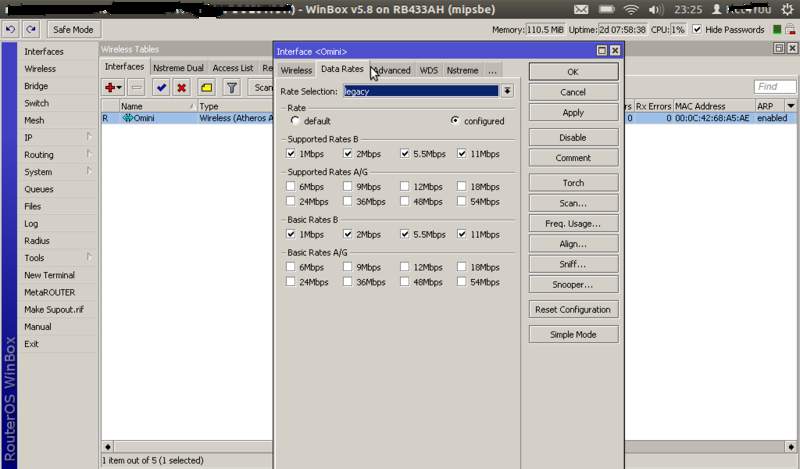This screenshot has height=469, width=800.
Task: Expand the System submenu in sidebar
Action: [x=89, y=171]
